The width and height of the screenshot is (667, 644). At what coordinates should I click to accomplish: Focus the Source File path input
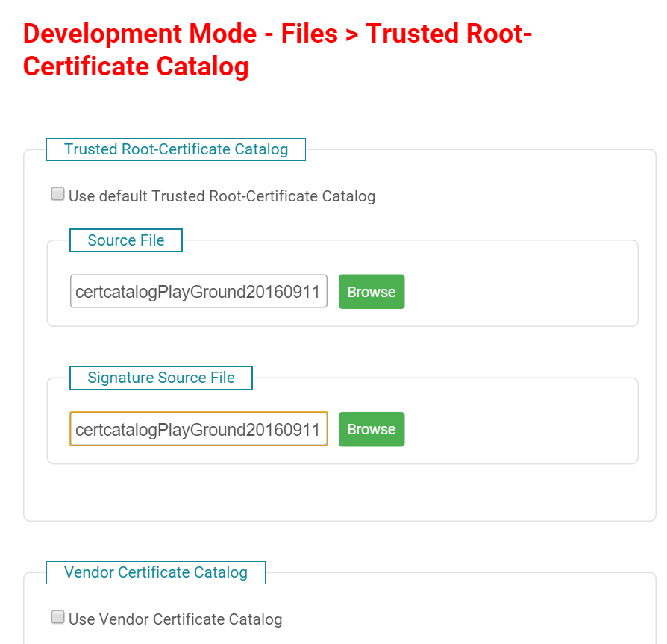tap(198, 291)
